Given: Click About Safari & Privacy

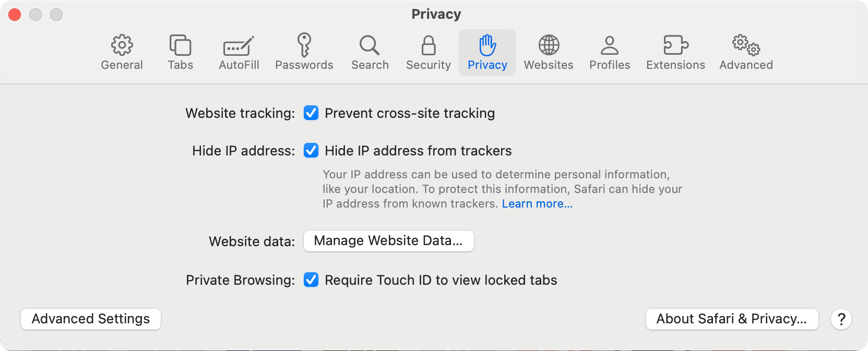Looking at the screenshot, I should click(731, 319).
